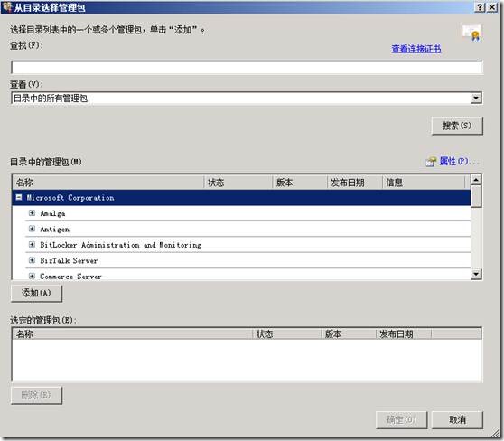Click the catalog list scrollbar thumb
504x441 pixels.
[476, 196]
